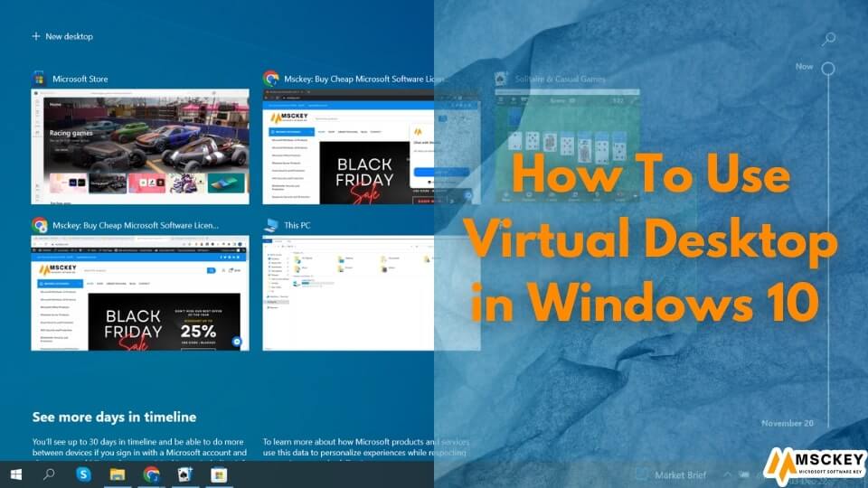868x488 pixels.
Task: Click the This PC computer icon
Action: [270, 225]
